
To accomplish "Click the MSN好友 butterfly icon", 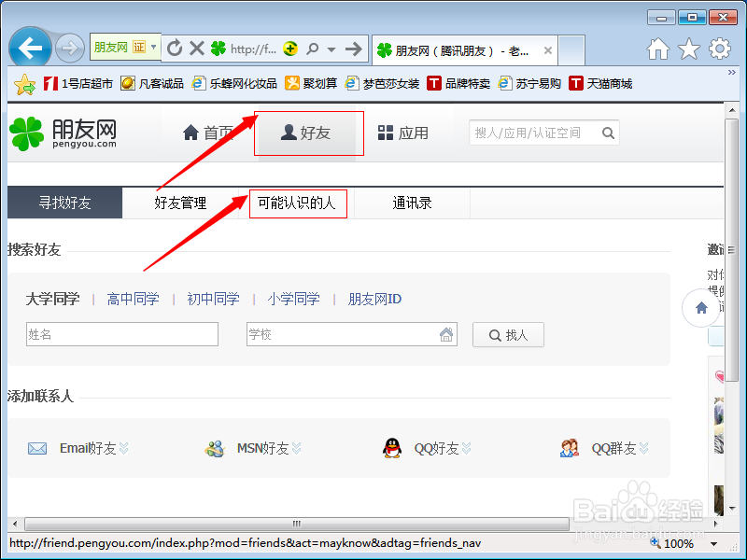I will [216, 448].
